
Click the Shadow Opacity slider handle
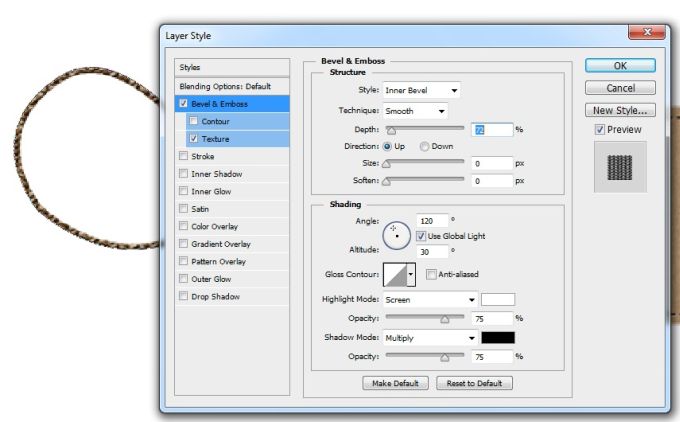[445, 357]
